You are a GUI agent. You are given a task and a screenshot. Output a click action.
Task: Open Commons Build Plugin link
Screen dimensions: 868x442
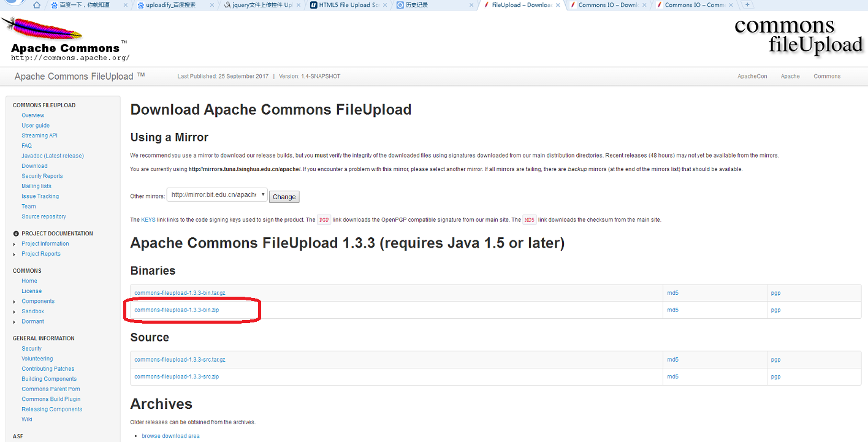[x=51, y=399]
